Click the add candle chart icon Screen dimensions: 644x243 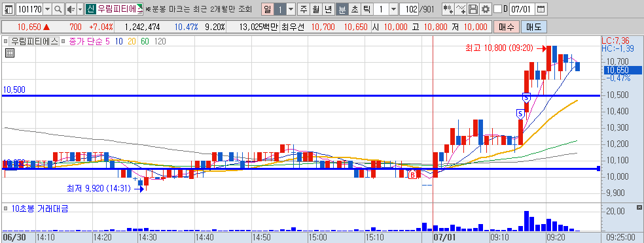(x=448, y=8)
